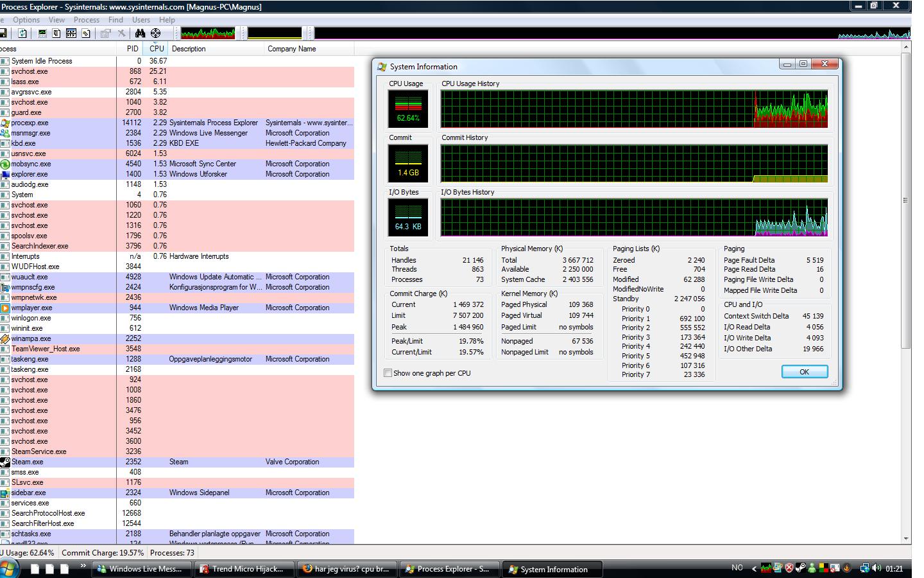924x578 pixels.
Task: Click the Steam.exe process icon
Action: click(5, 462)
